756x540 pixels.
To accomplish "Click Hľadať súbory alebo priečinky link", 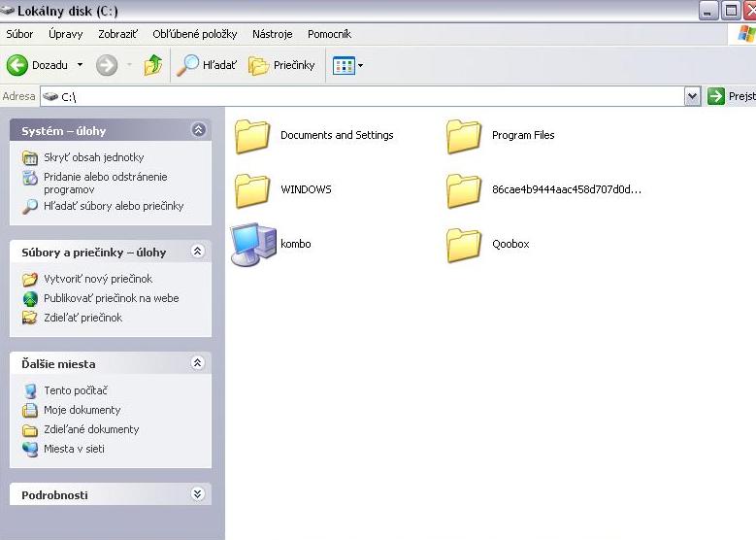I will pos(114,206).
